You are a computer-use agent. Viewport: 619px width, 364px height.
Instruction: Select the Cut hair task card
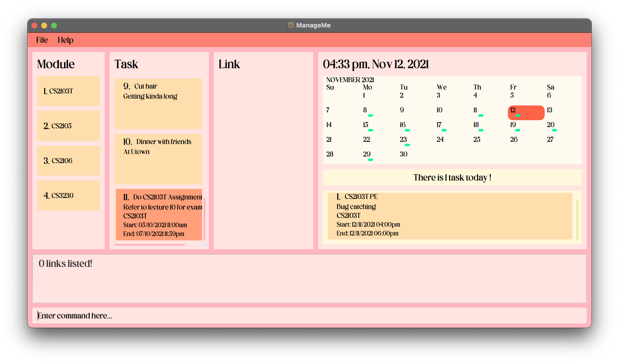158,104
